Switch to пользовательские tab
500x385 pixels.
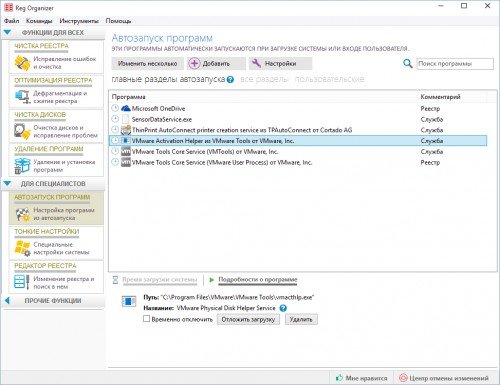click(329, 79)
